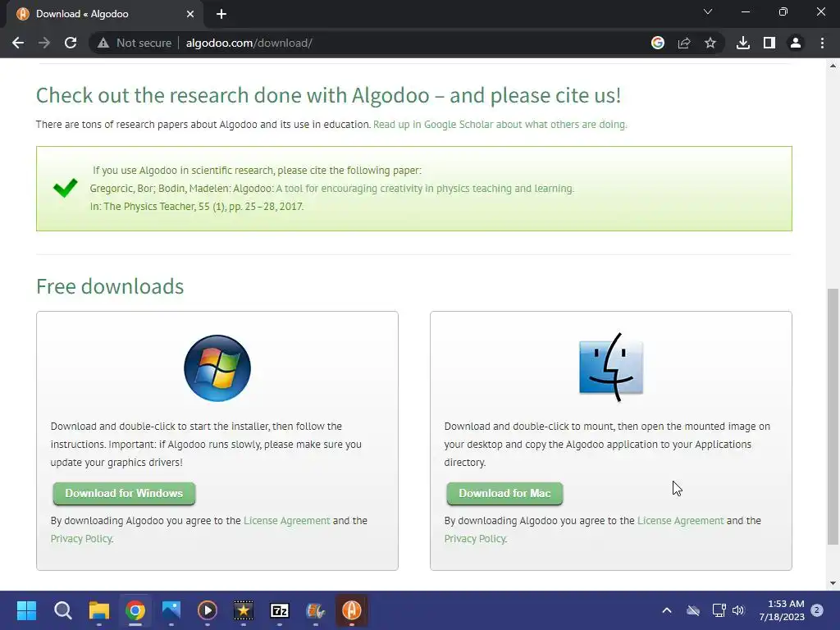Open the Windows Start menu
Image resolution: width=840 pixels, height=630 pixels.
point(26,610)
